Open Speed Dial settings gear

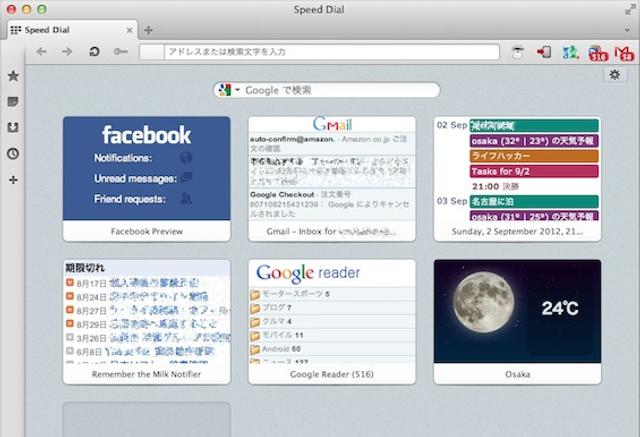tap(615, 75)
